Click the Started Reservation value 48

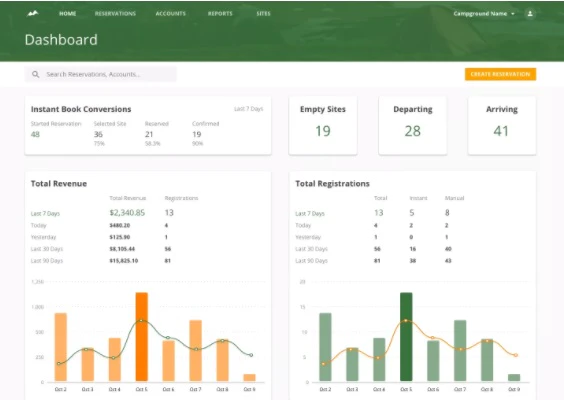35,135
